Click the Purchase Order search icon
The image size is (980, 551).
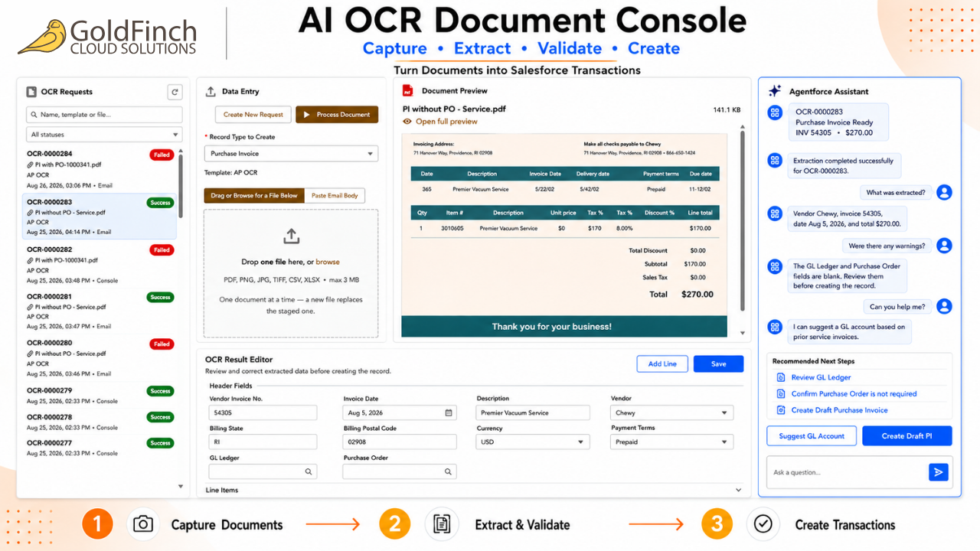[x=449, y=472]
